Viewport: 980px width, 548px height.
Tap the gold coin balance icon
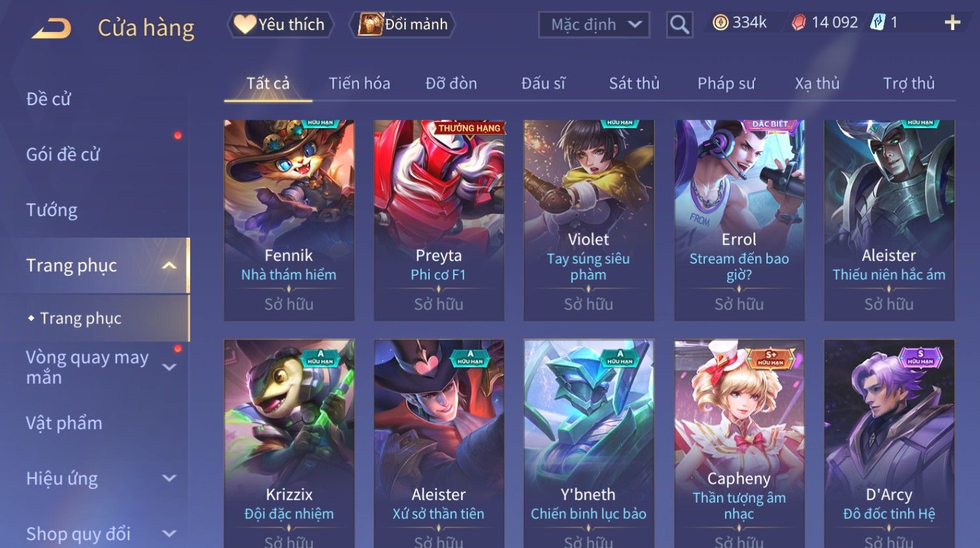point(720,23)
